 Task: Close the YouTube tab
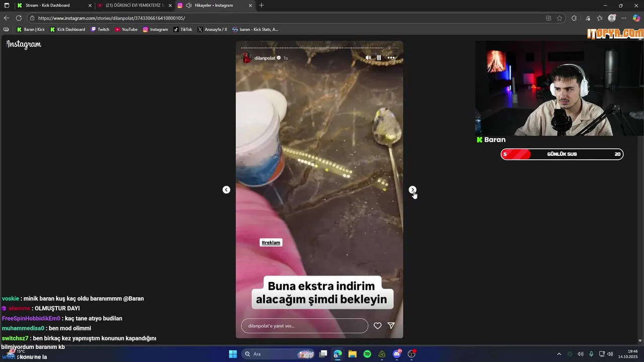click(170, 6)
